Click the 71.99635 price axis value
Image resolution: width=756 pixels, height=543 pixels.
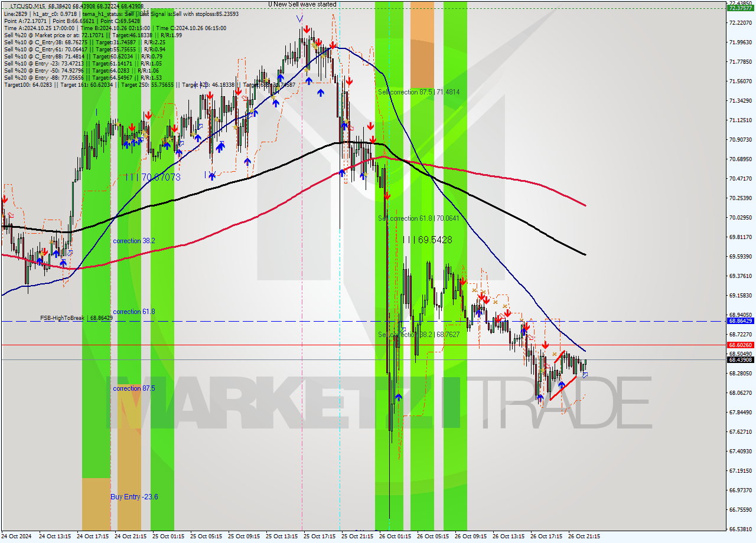coord(740,42)
